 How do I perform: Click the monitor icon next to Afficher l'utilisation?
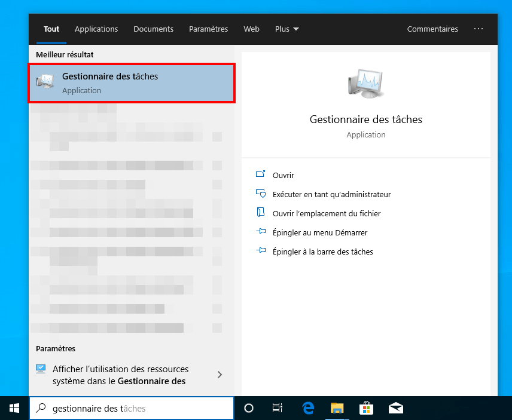41,369
